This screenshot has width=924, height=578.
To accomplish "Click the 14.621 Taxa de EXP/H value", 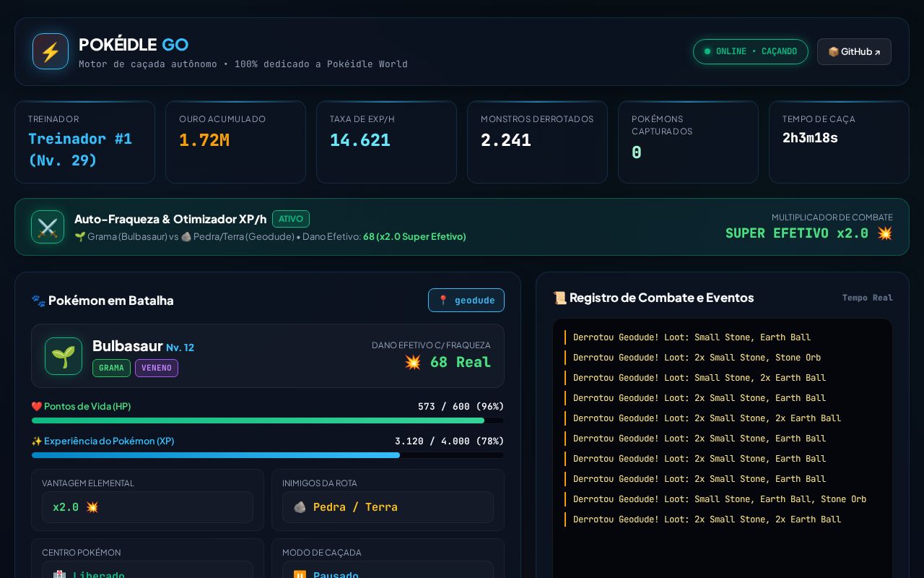I will [x=360, y=140].
